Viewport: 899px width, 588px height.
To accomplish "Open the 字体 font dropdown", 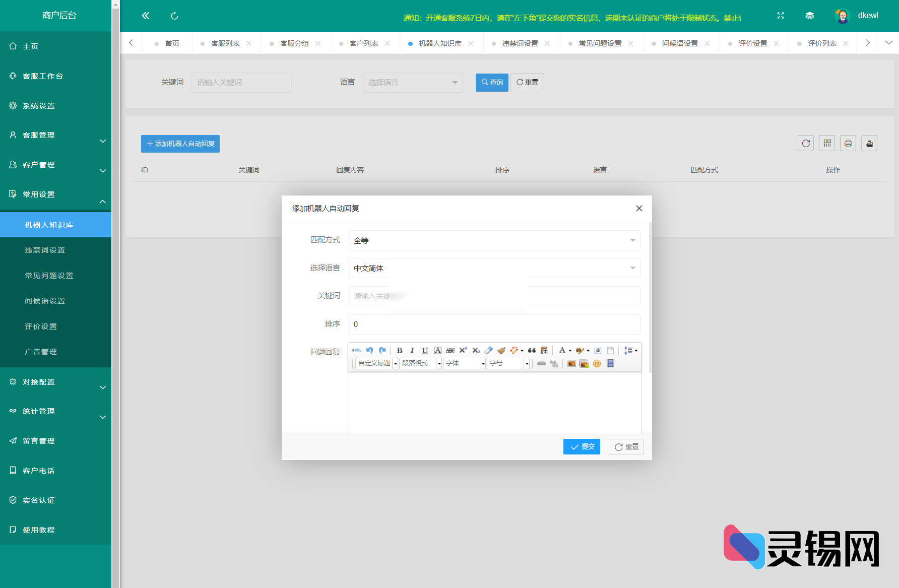I will tap(464, 363).
